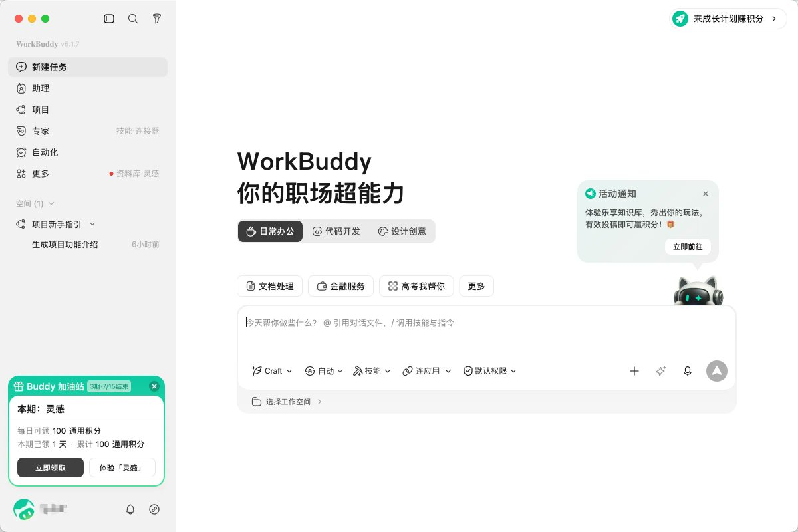Collapse the 项目新手指引 project chevron

point(92,225)
